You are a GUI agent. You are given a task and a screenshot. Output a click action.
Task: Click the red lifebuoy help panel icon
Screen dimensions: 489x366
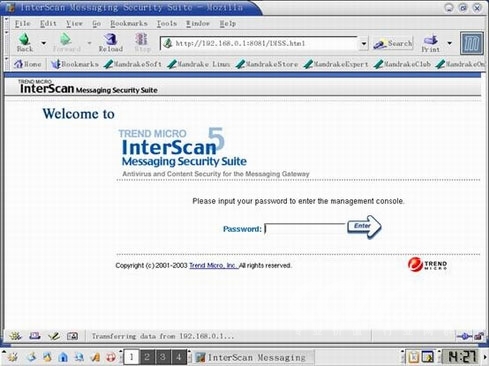111,357
